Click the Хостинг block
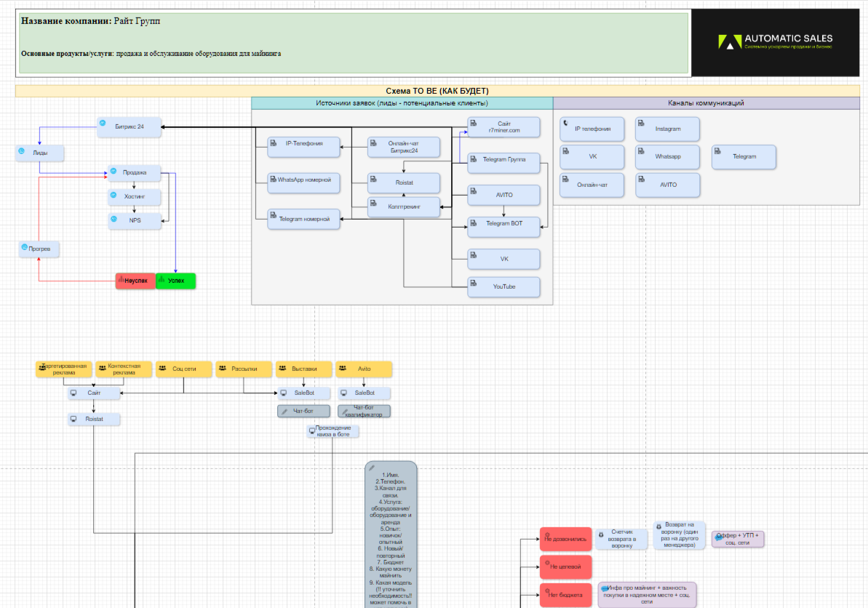868x608 pixels. click(x=135, y=196)
